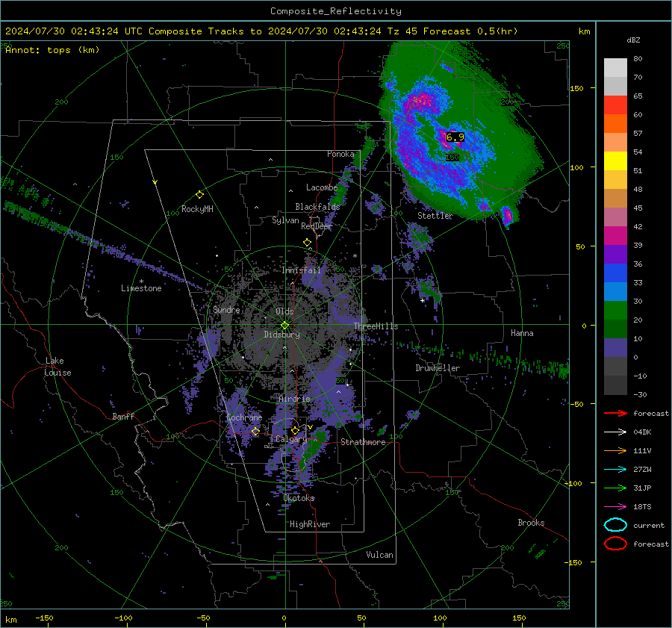Click the bright red 65-60 dBZ swatch
This screenshot has width=672, height=628.
615,105
